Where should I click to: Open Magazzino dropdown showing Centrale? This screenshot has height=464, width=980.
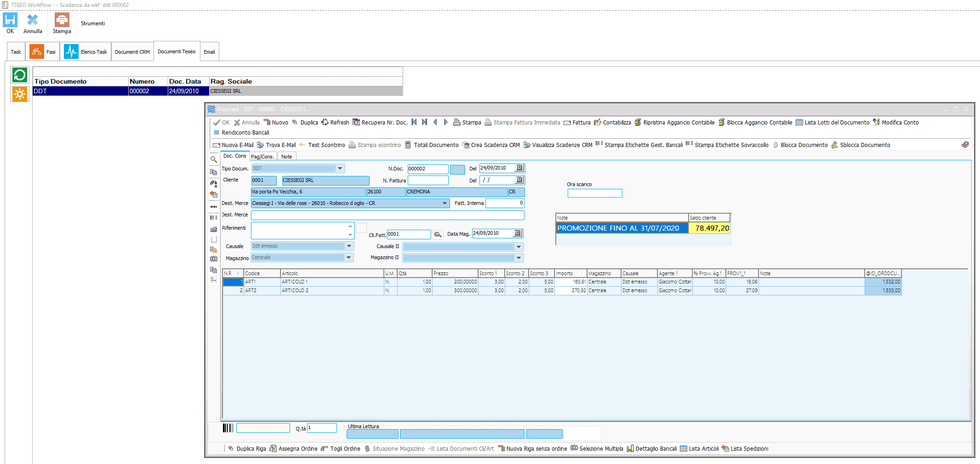[349, 258]
